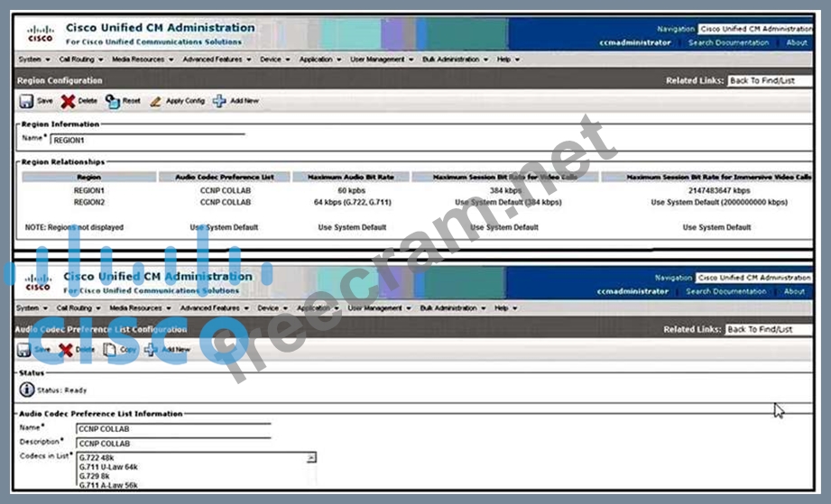The width and height of the screenshot is (831, 504).
Task: Select G.711 U-Law 64k in Codecs list
Action: (x=108, y=466)
